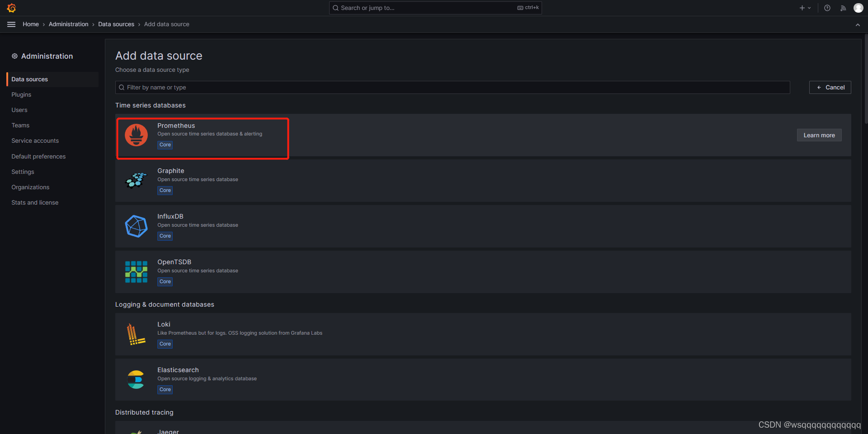
Task: Switch to the Users administration section
Action: (19, 110)
